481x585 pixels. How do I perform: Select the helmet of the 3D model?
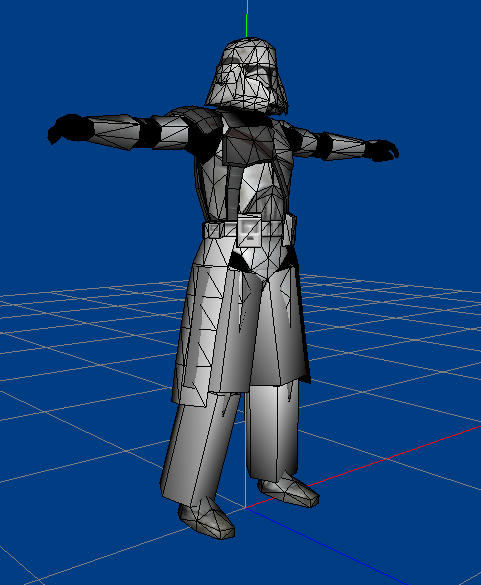click(246, 76)
